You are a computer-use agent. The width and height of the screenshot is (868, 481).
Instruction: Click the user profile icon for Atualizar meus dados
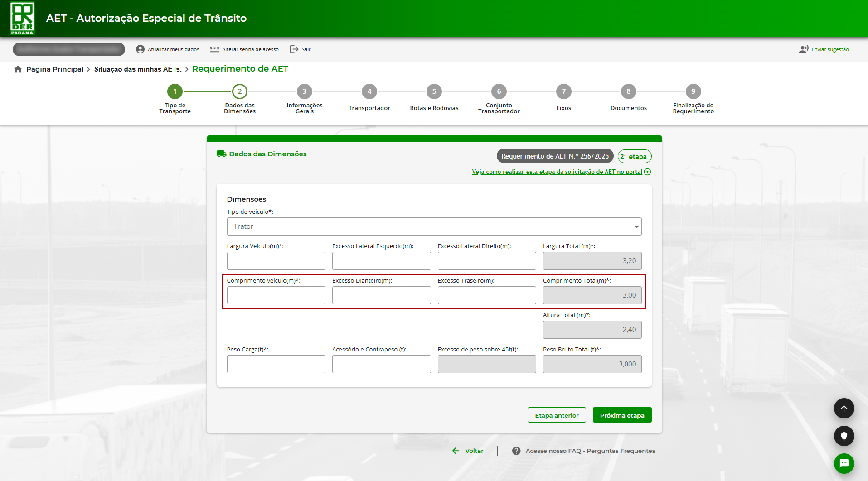[x=140, y=49]
